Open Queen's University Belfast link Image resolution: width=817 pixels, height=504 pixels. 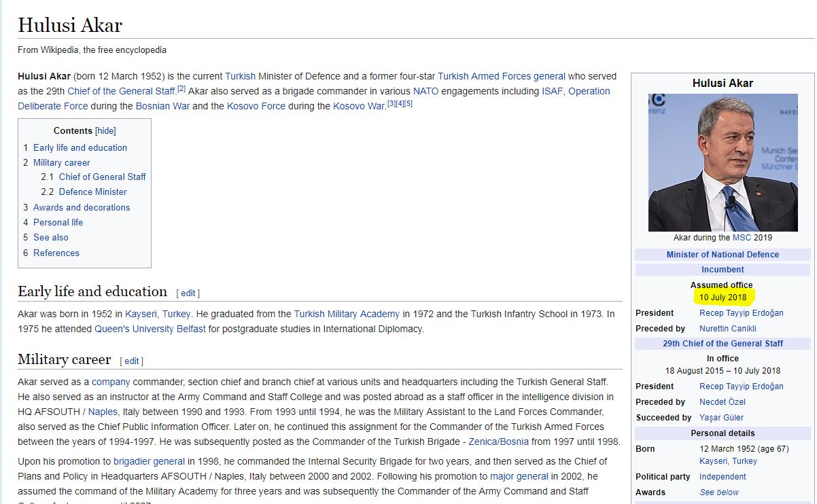pyautogui.click(x=150, y=329)
